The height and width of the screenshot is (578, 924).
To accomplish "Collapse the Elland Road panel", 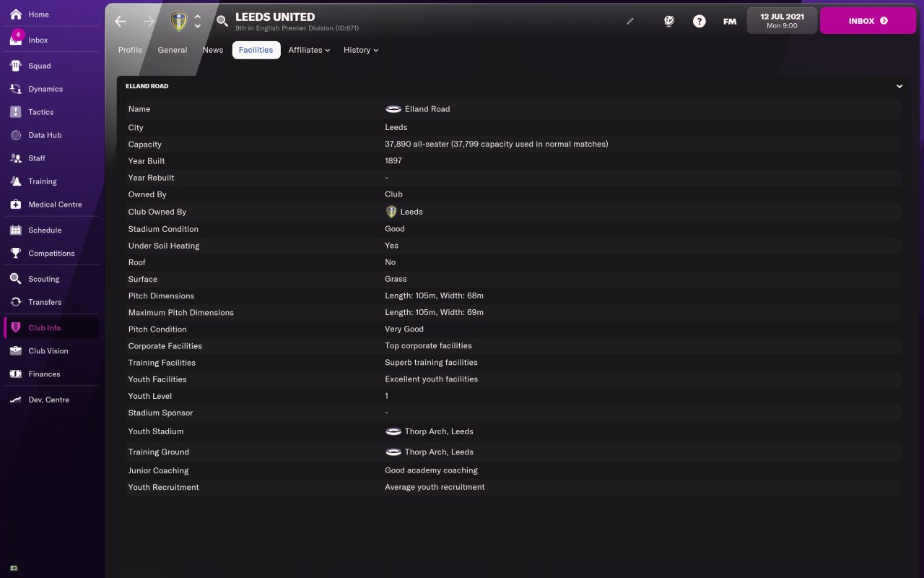I will [899, 86].
